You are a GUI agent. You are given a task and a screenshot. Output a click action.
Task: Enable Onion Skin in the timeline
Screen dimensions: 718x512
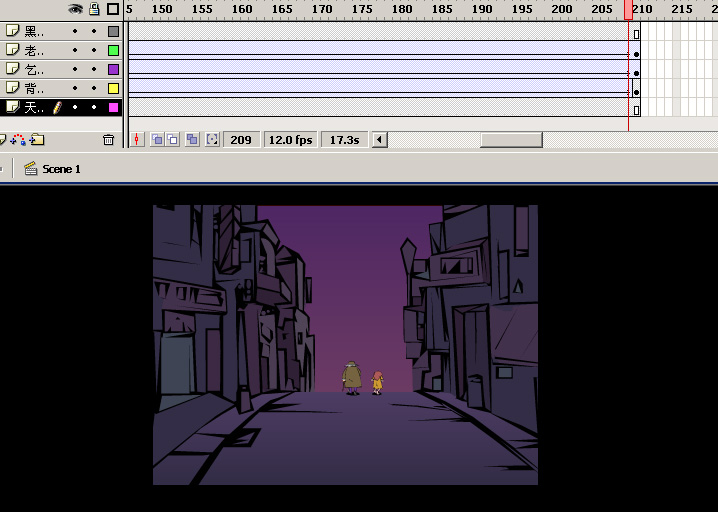tap(157, 140)
